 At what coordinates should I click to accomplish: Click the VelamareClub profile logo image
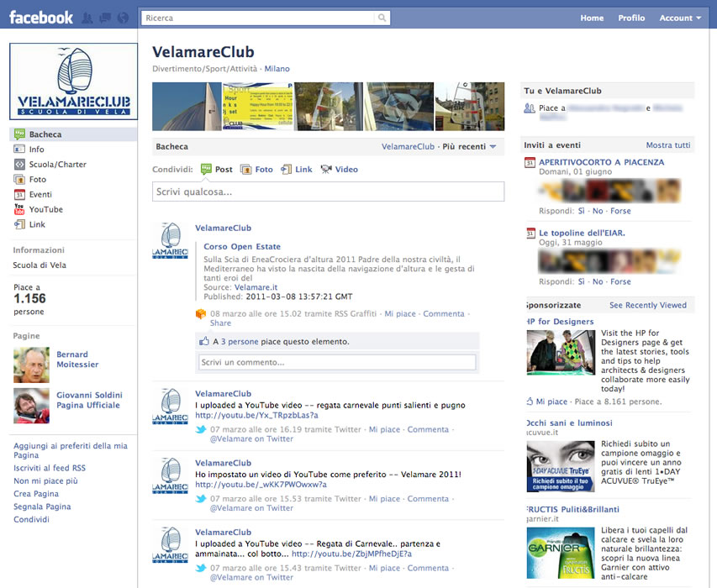pos(74,81)
